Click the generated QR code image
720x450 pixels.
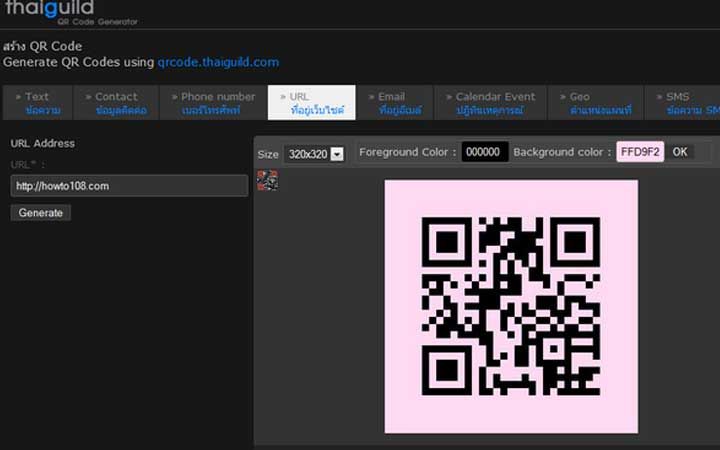tap(511, 307)
